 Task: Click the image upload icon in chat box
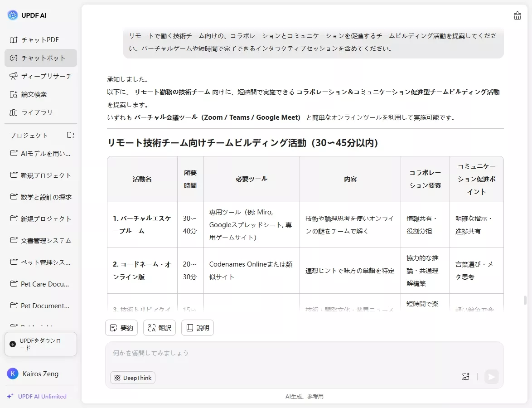coord(465,376)
